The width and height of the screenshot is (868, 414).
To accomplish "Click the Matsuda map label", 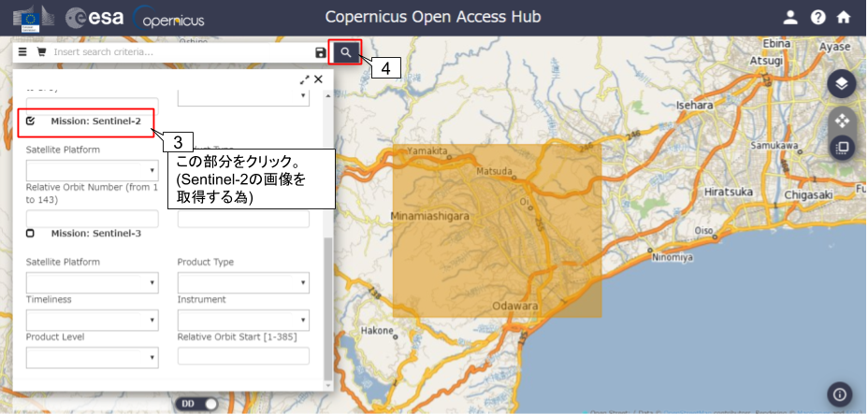I will pos(494,172).
